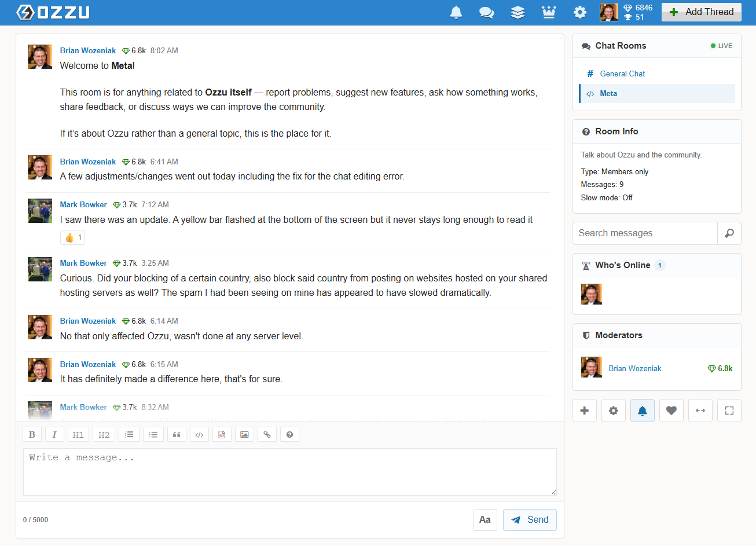The image size is (756, 546).
Task: Toggle room notifications bell button
Action: tap(643, 411)
